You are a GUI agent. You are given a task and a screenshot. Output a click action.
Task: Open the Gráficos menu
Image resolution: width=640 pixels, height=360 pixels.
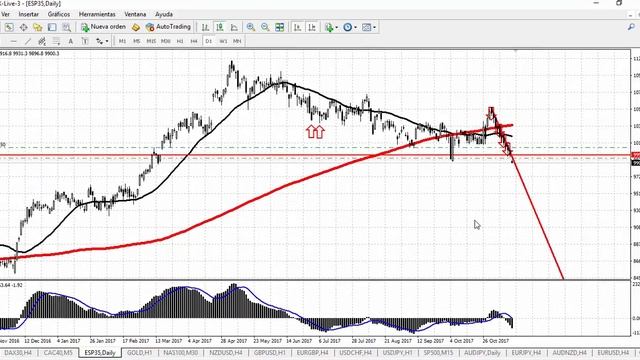pyautogui.click(x=59, y=14)
